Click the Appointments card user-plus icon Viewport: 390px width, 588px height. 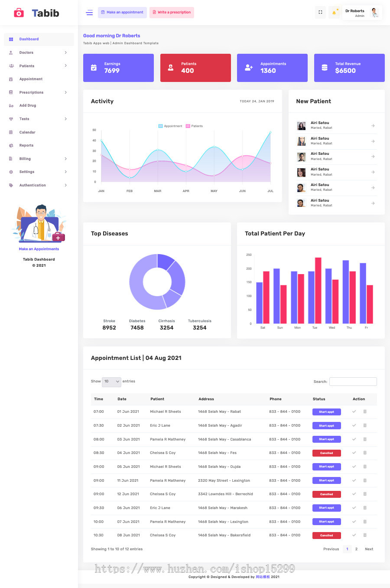pos(249,68)
